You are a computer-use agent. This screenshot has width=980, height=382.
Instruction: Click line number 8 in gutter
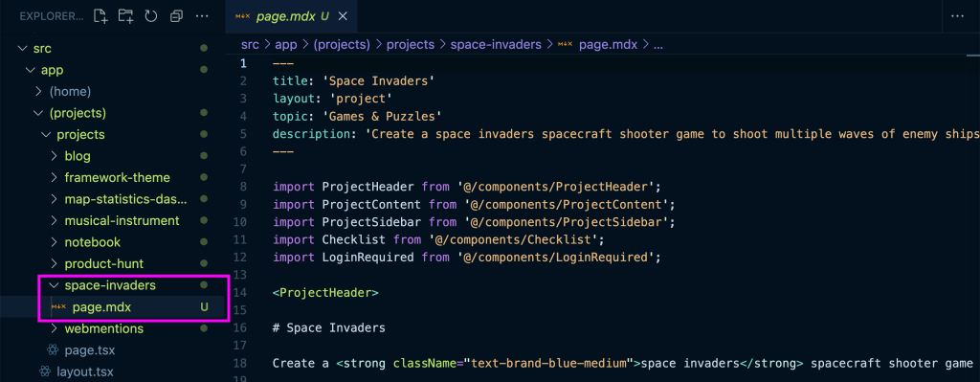[x=243, y=187]
